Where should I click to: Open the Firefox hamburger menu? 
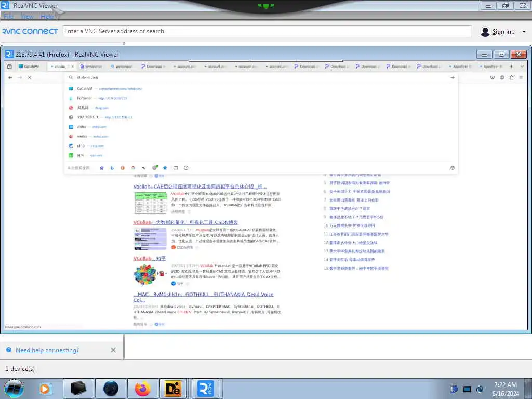pyautogui.click(x=521, y=78)
